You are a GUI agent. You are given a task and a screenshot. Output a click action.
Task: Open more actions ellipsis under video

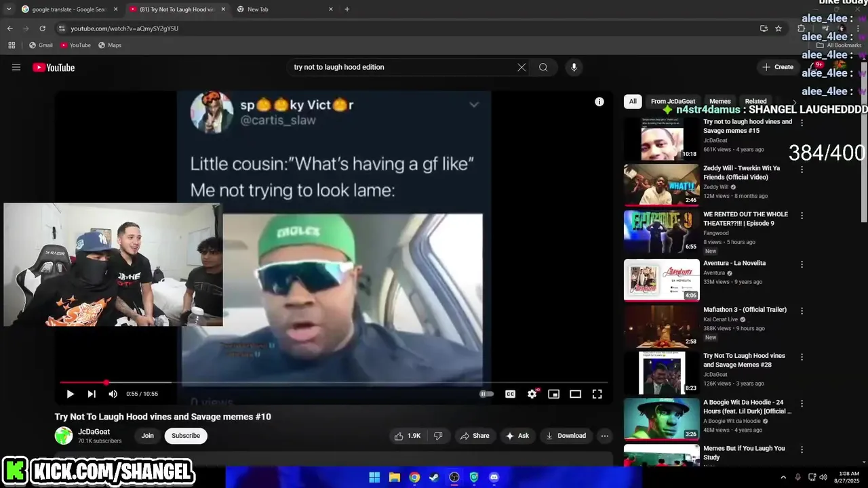pyautogui.click(x=605, y=436)
